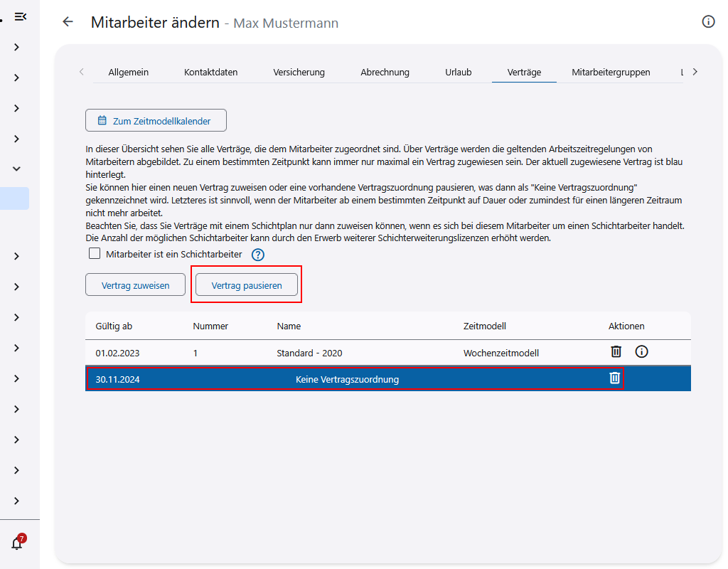Show info for Standard - 2020 contract
This screenshot has width=728, height=569.
point(641,352)
